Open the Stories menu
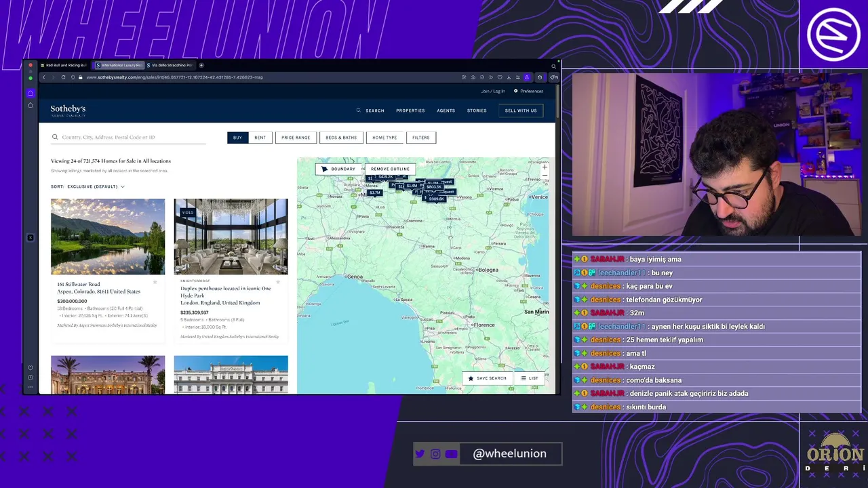Screen dimensions: 868x488 click(x=477, y=110)
